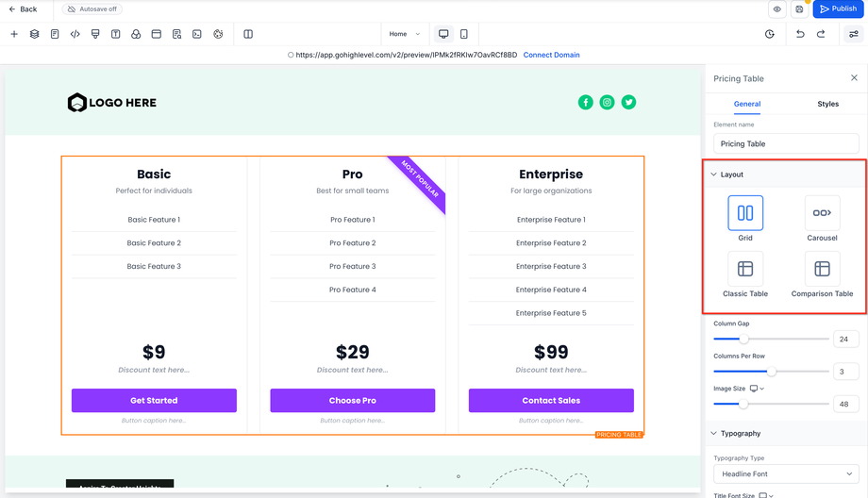
Task: Click the redo arrow icon
Action: [x=821, y=34]
